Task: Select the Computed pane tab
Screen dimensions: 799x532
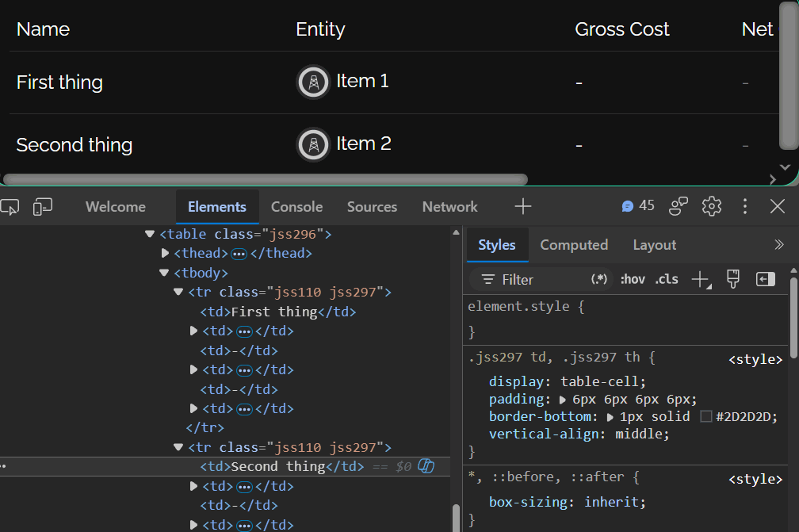Action: click(574, 245)
